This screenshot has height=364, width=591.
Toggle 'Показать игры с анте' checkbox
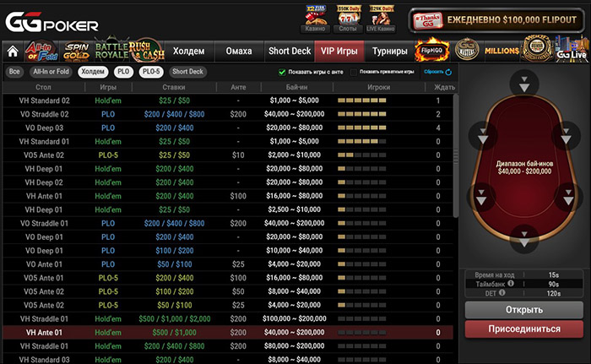[x=283, y=73]
